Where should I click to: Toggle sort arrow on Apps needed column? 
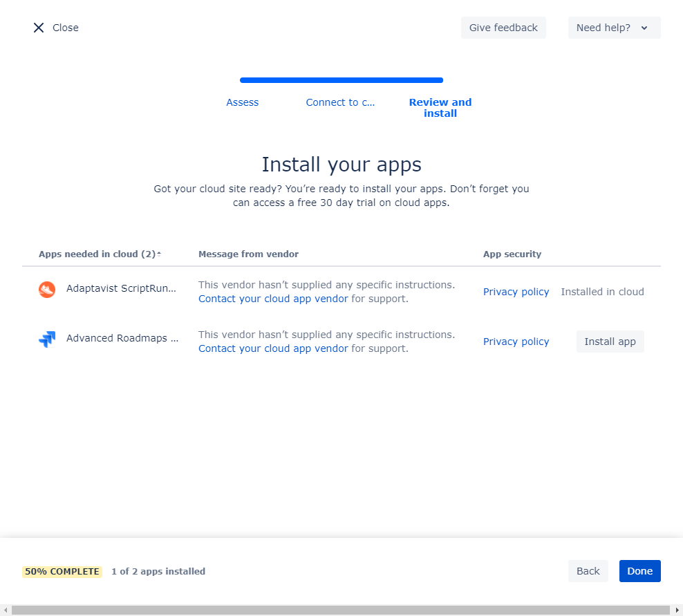pyautogui.click(x=159, y=254)
